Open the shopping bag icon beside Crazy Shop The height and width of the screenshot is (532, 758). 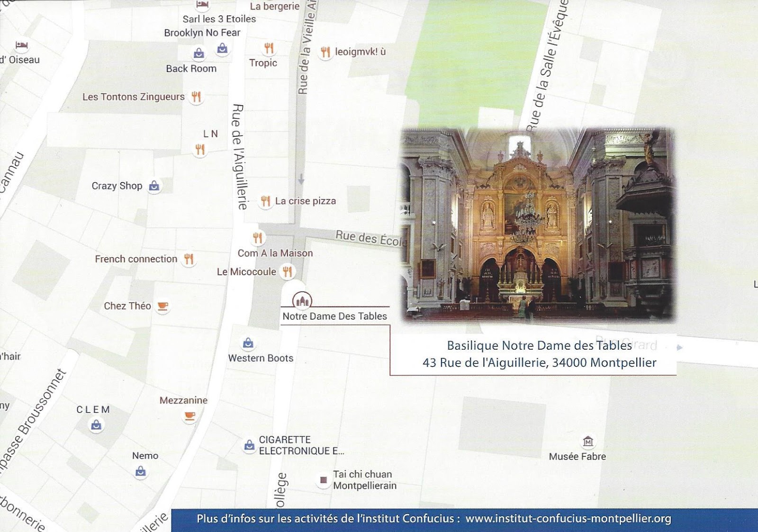(154, 186)
